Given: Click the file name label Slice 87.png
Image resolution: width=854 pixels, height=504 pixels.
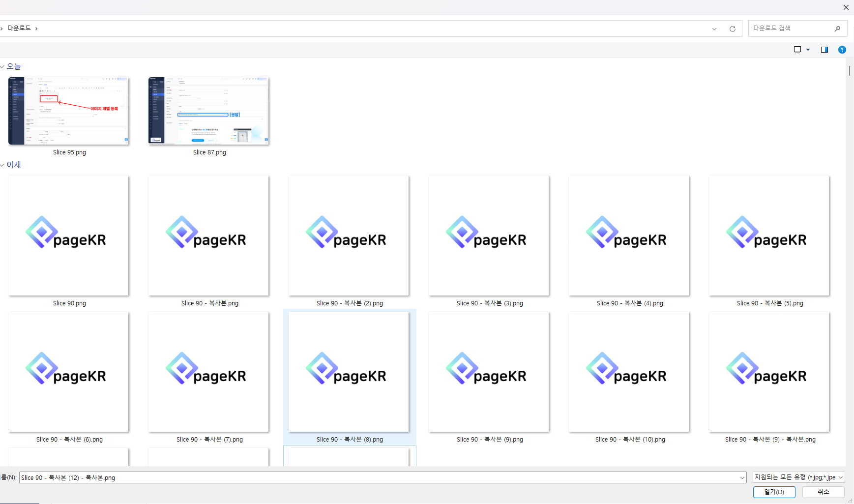Looking at the screenshot, I should click(209, 152).
